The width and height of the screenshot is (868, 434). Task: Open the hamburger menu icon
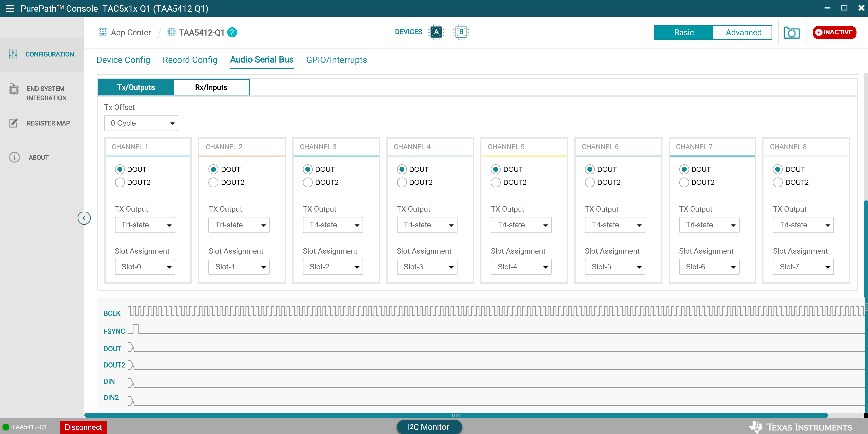click(10, 8)
